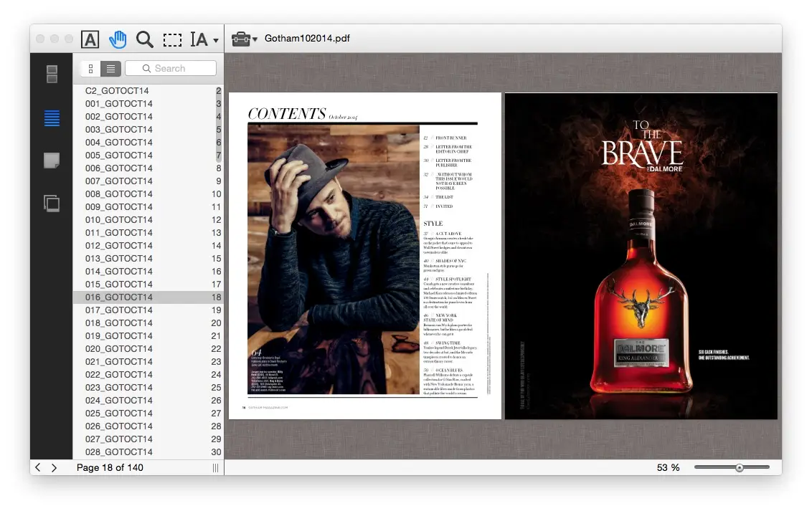812x511 pixels.
Task: Go to next page arrow
Action: click(x=54, y=467)
